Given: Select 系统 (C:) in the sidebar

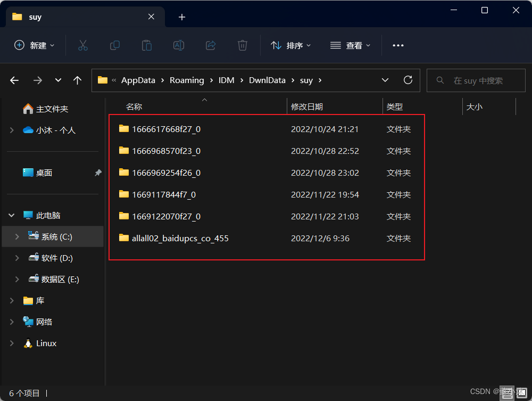Looking at the screenshot, I should tap(53, 236).
